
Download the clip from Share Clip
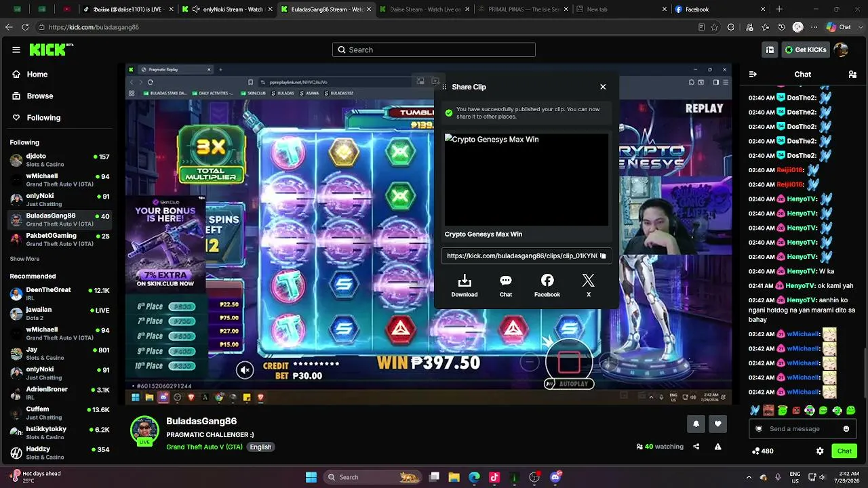point(465,285)
